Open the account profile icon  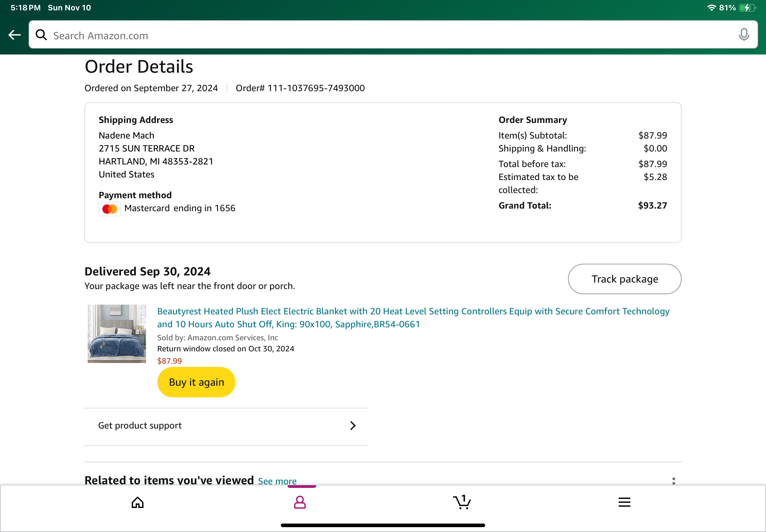pyautogui.click(x=300, y=502)
